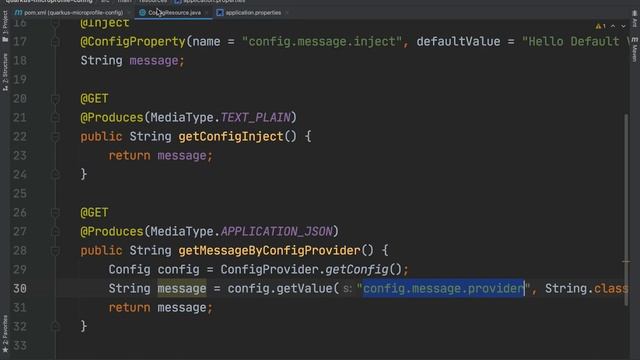The width and height of the screenshot is (640, 360).
Task: Click APPLICATION_JSON constant on line 27
Action: click(277, 231)
